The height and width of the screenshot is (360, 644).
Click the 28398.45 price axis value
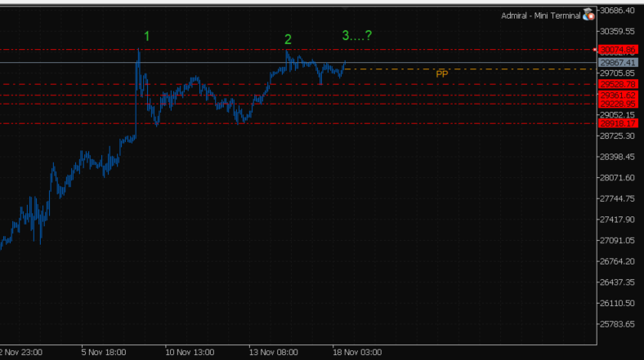click(617, 157)
